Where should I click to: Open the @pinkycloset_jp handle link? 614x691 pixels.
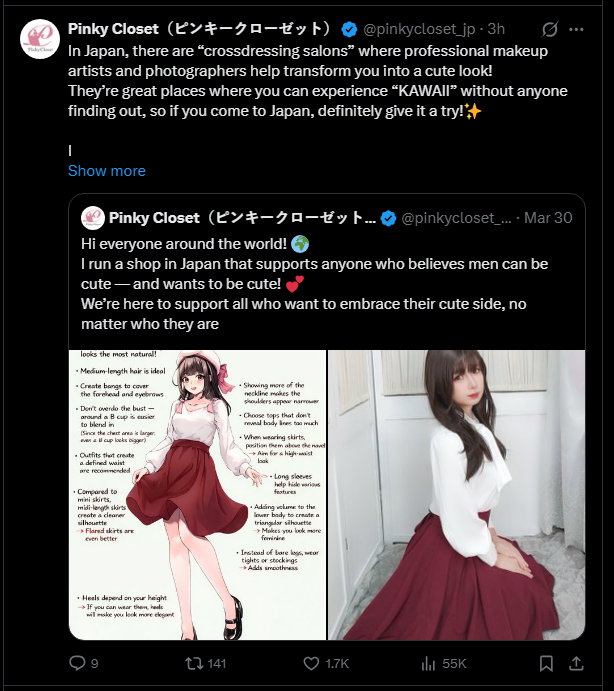(419, 29)
